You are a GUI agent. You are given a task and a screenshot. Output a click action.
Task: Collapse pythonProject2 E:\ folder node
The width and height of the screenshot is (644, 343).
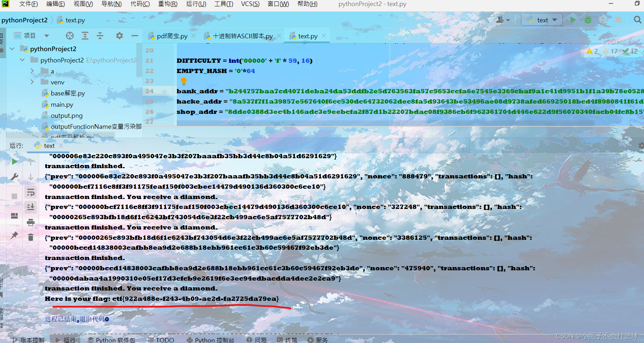(22, 60)
